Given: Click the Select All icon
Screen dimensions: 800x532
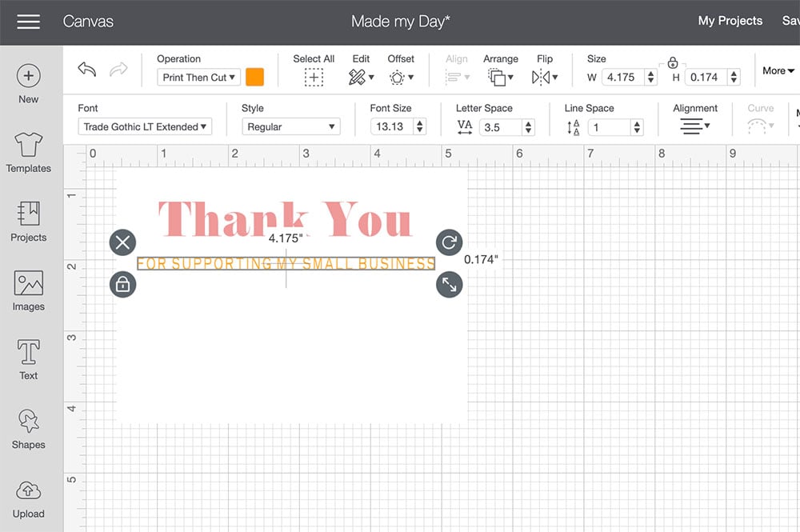Looking at the screenshot, I should pyautogui.click(x=314, y=78).
